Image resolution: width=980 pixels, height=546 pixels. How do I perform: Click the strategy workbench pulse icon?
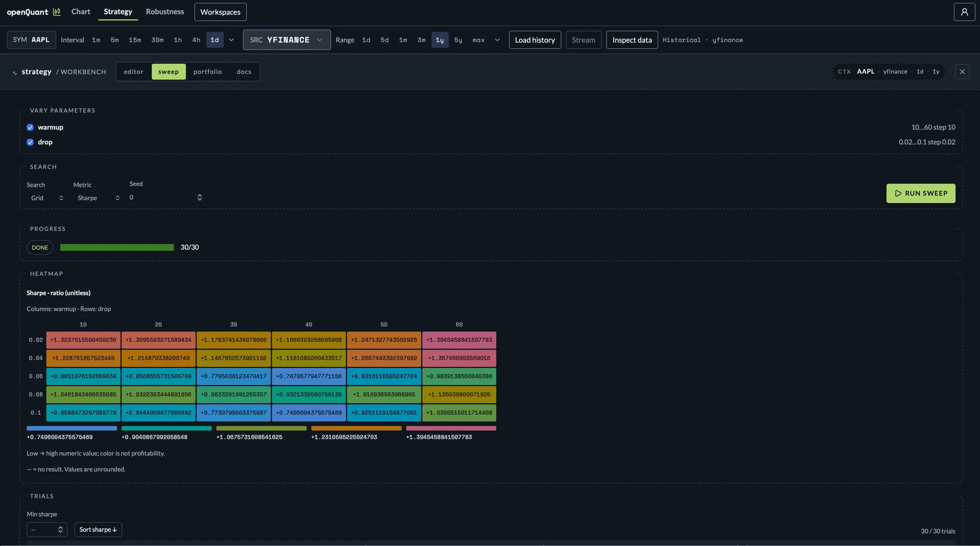tap(15, 73)
